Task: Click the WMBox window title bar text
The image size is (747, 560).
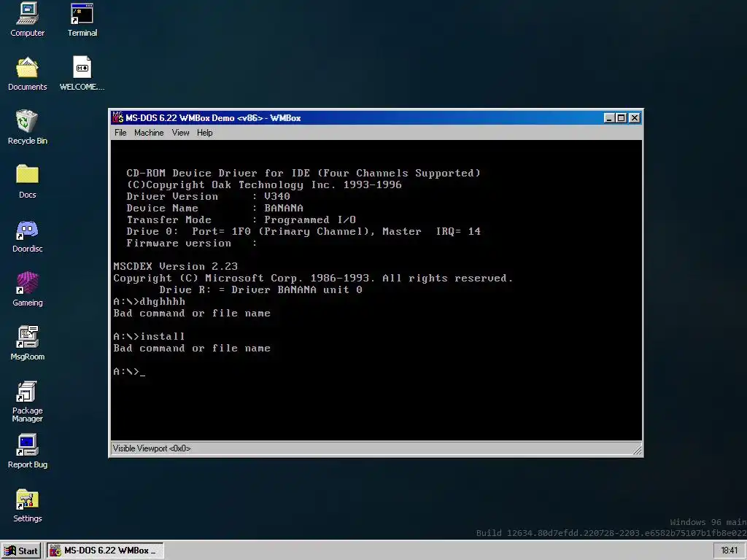Action: (213, 118)
